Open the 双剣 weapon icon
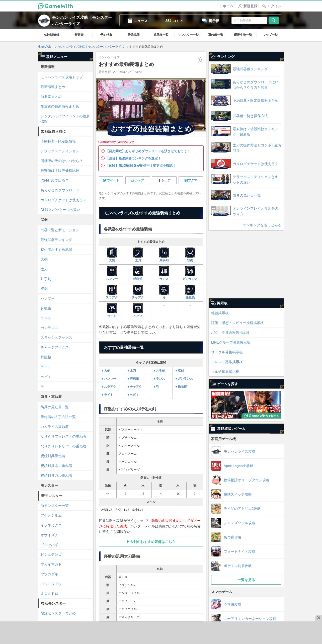 [190, 252]
